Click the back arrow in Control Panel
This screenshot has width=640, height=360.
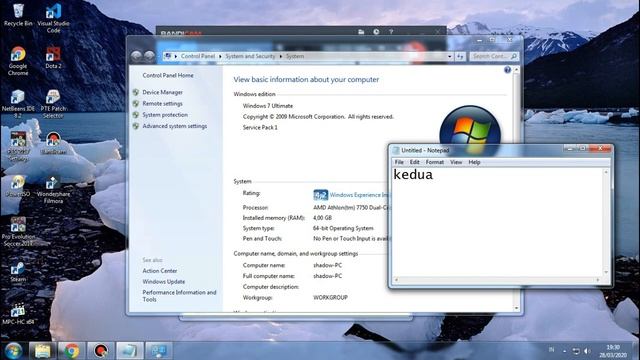136,56
